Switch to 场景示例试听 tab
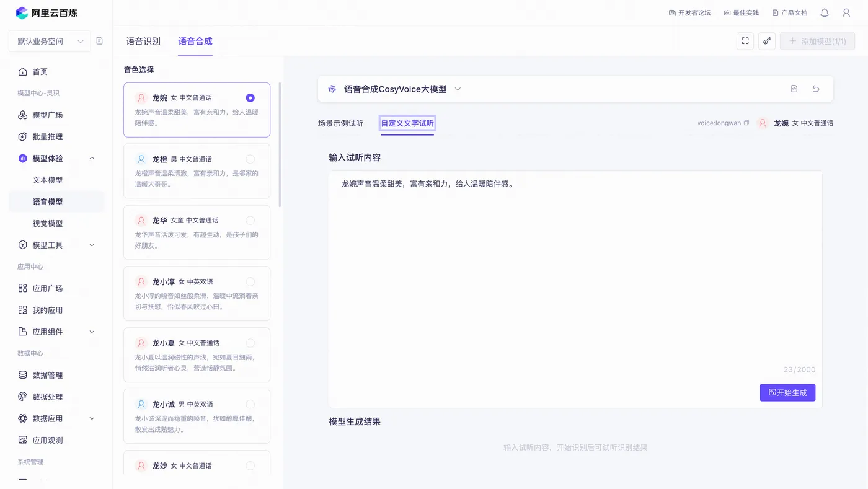The height and width of the screenshot is (489, 868). tap(340, 123)
